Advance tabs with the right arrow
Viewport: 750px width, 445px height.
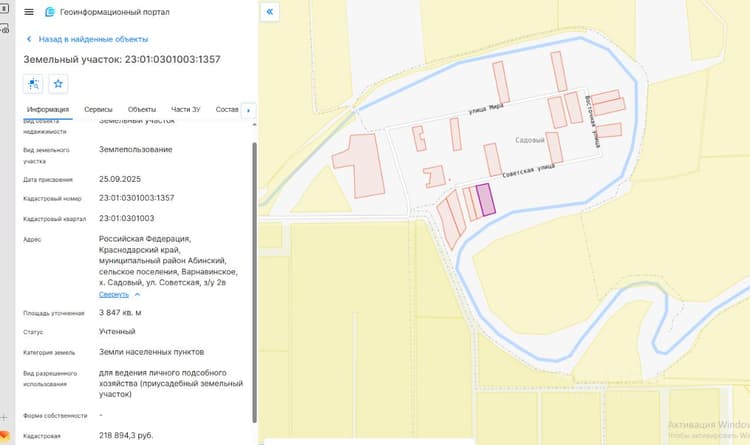[248, 111]
